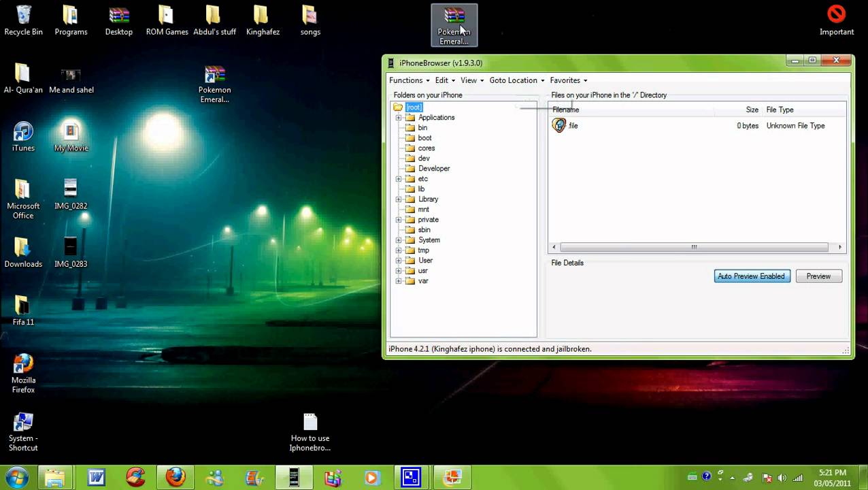Expand the var folder node
This screenshot has width=868, height=490.
coord(399,281)
